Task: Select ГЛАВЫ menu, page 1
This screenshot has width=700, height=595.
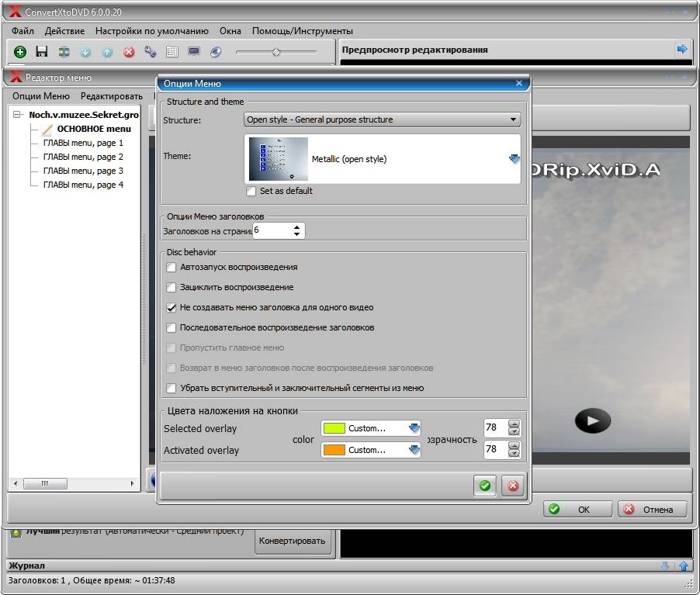Action: click(x=83, y=143)
